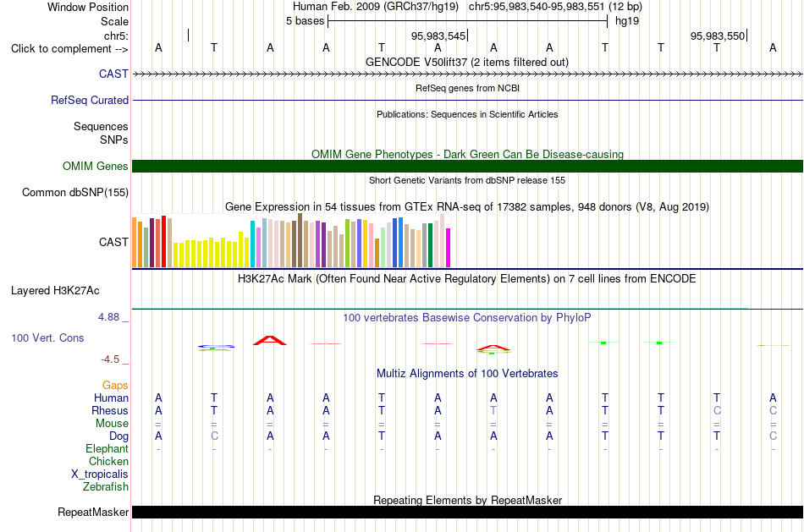This screenshot has height=532, width=804.
Task: Click the 4.88 PhyloP upper scale value
Action: point(108,317)
